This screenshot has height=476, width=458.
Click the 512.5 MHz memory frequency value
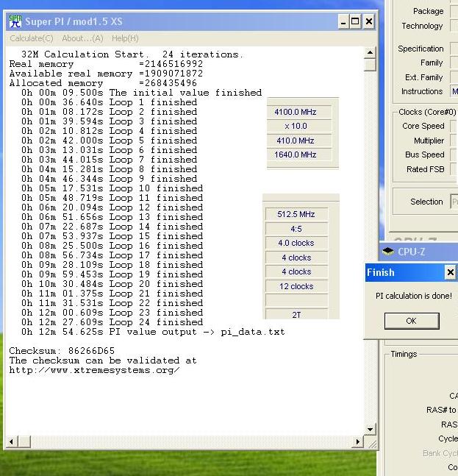pos(296,214)
